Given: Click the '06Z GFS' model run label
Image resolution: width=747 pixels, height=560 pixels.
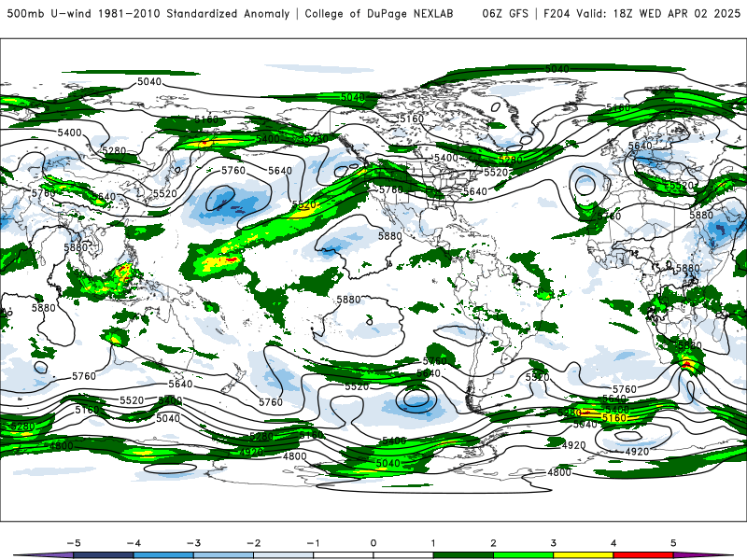Looking at the screenshot, I should click(505, 13).
